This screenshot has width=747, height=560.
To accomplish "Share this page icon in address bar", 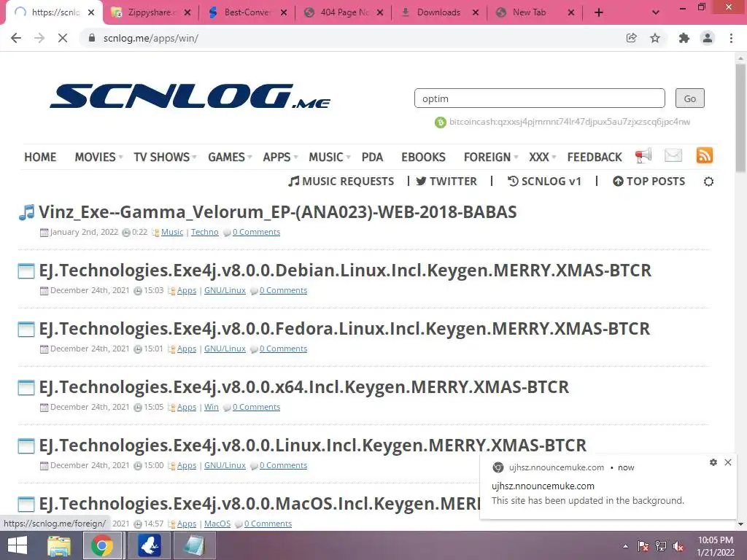I will pos(631,38).
